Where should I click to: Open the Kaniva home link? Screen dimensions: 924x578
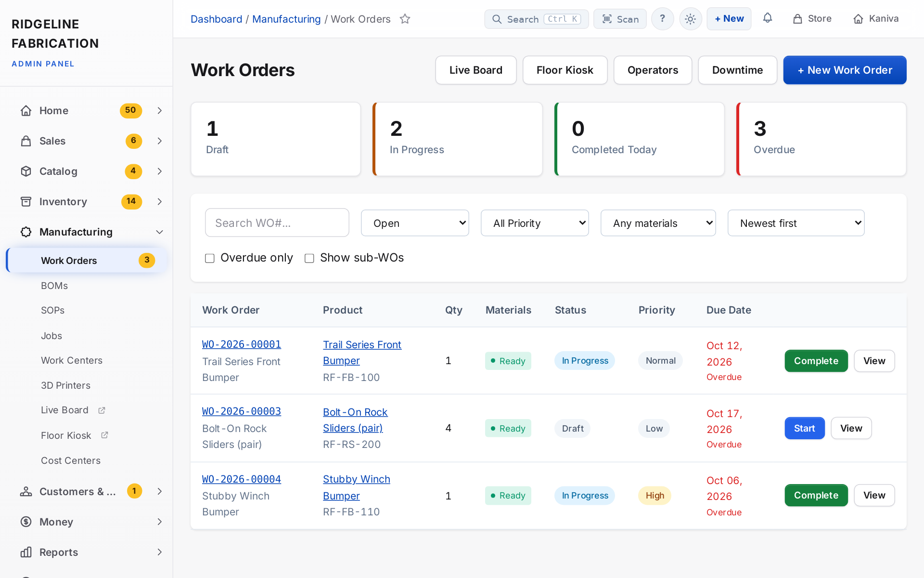click(x=876, y=19)
